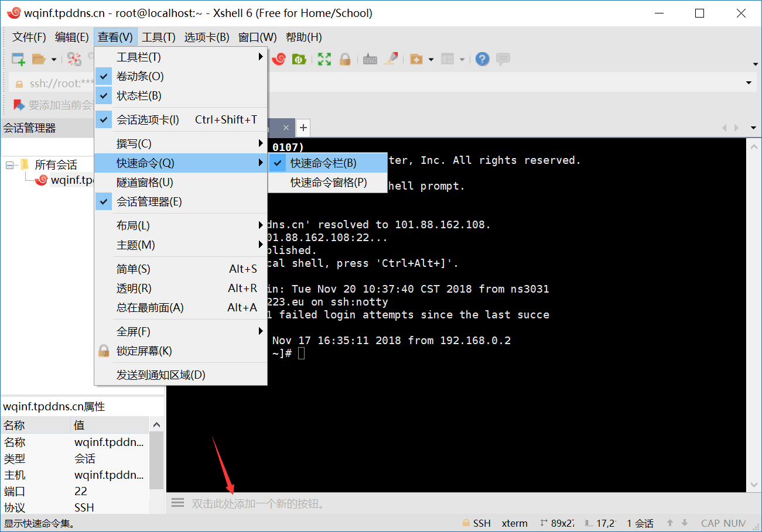Click the New Session toolbar icon

point(18,59)
